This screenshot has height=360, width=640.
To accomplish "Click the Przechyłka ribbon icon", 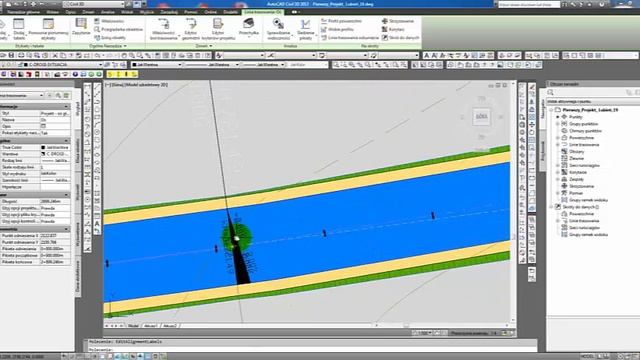I will point(249,27).
